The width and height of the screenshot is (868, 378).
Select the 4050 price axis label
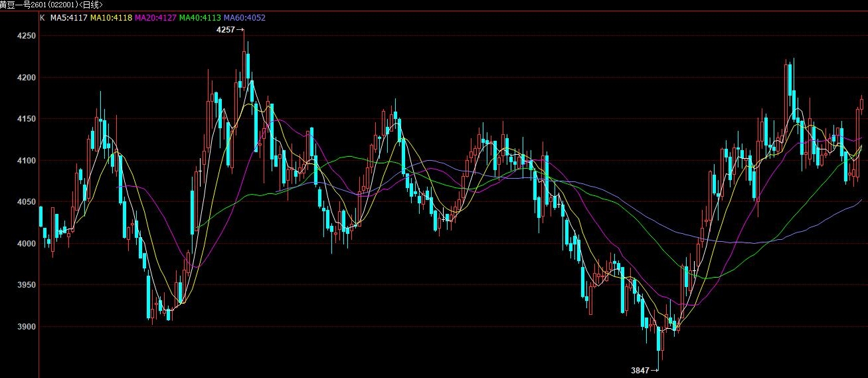(27, 202)
